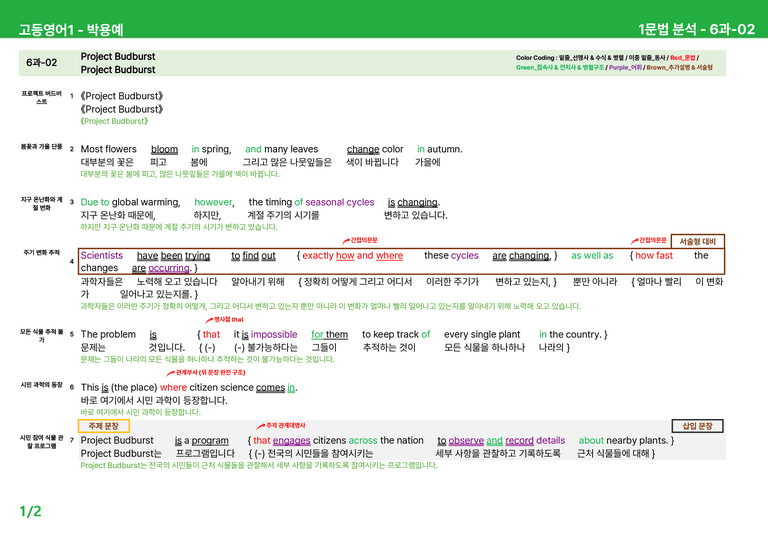Click the red word 'where' in sentence 6

coord(173,387)
